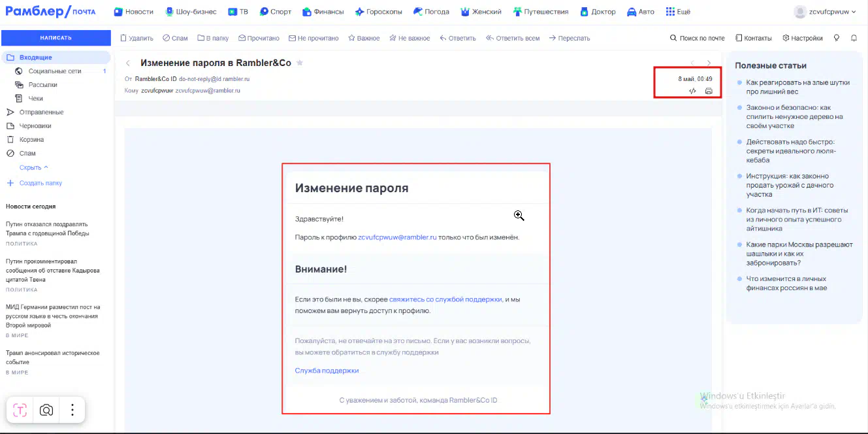868x434 pixels.
Task: Click the Rambler/почта logo
Action: [51, 12]
